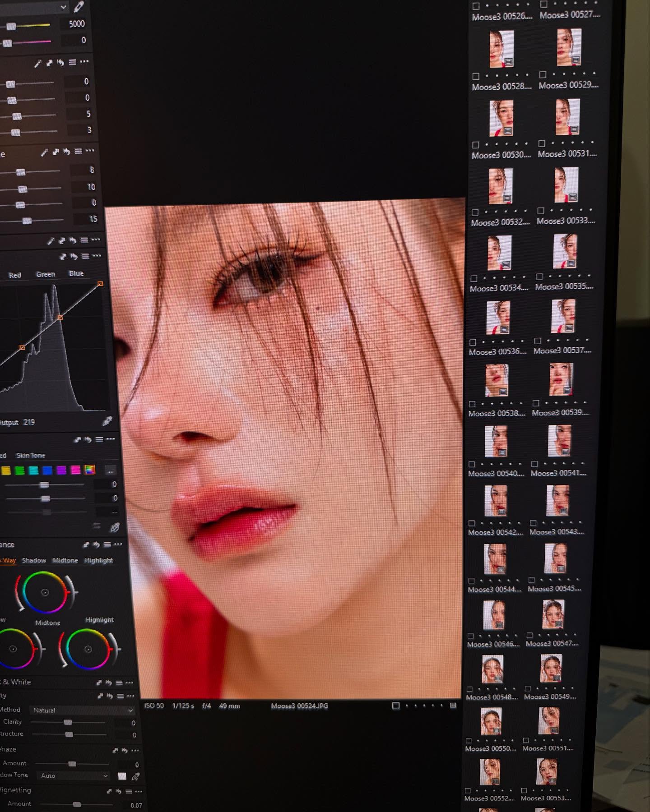Select the Midtone tab in Color Balance
This screenshot has width=650, height=812.
tap(65, 560)
